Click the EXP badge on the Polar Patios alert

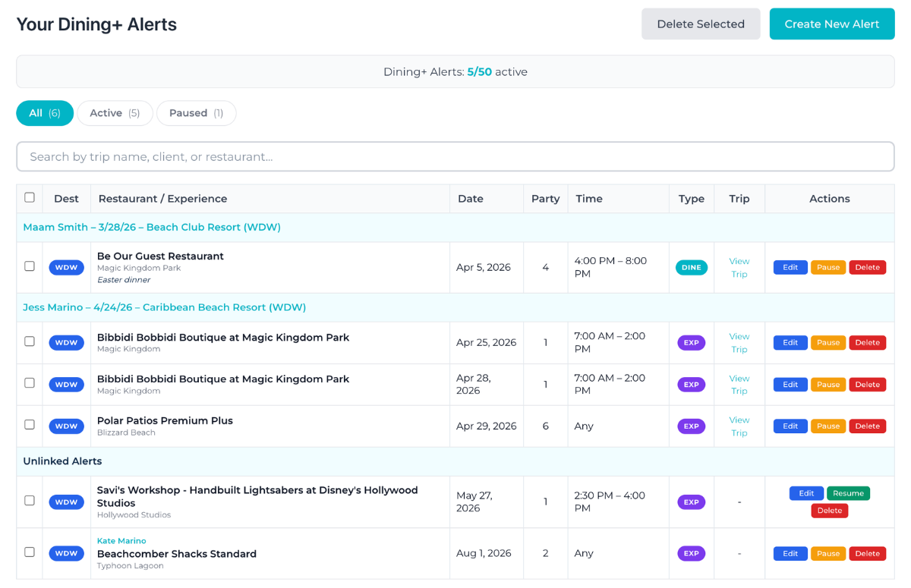pyautogui.click(x=692, y=426)
